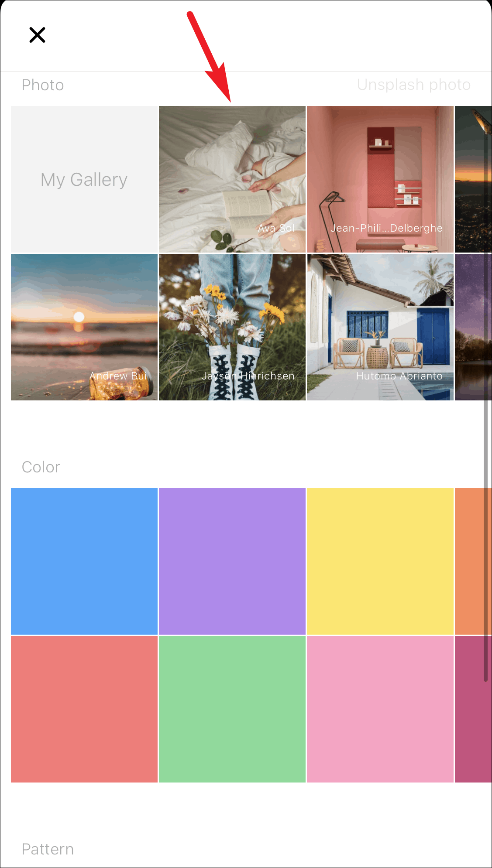Select Andrew Bui sunset beach photo
The width and height of the screenshot is (492, 868).
(x=84, y=327)
